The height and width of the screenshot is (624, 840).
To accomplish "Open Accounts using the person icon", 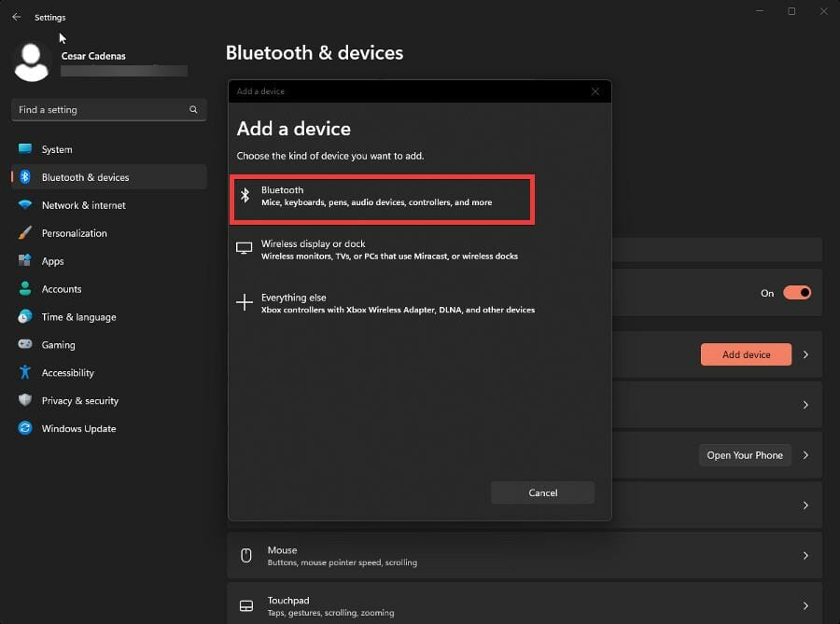I will point(24,289).
